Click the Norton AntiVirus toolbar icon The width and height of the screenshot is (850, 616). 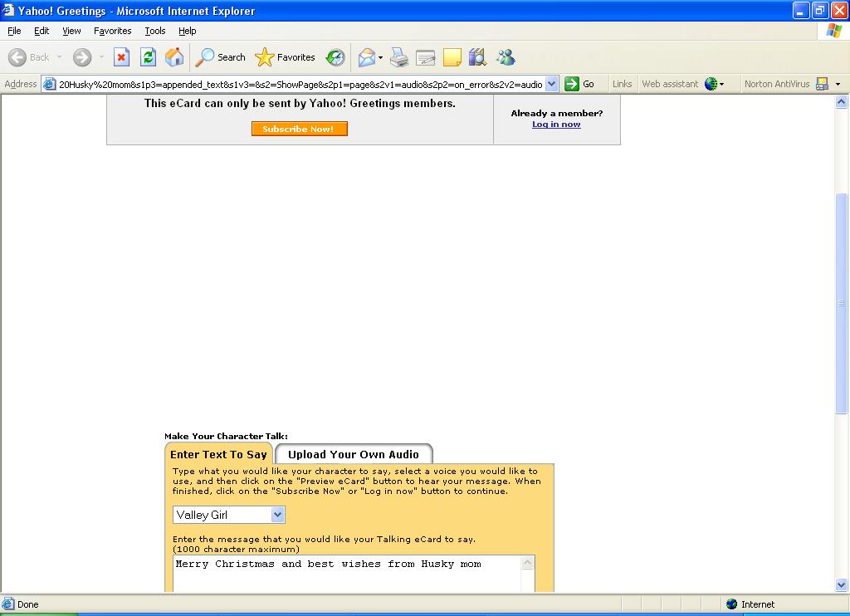click(822, 84)
